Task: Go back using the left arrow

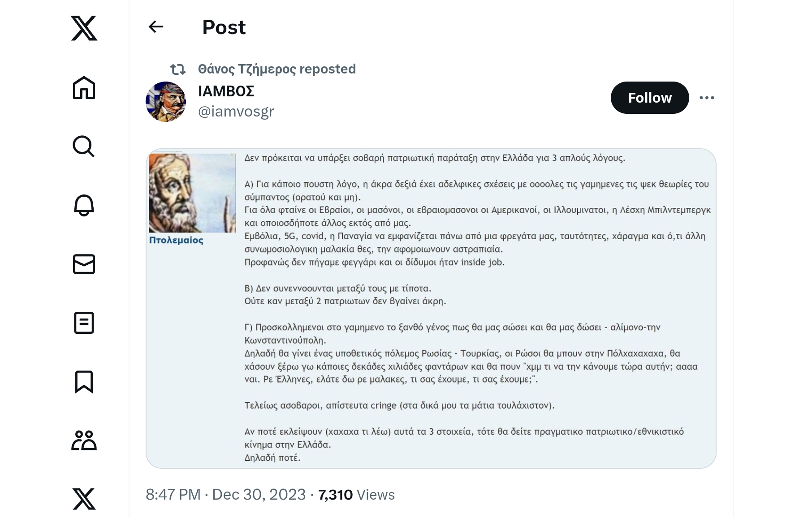Action: (156, 27)
